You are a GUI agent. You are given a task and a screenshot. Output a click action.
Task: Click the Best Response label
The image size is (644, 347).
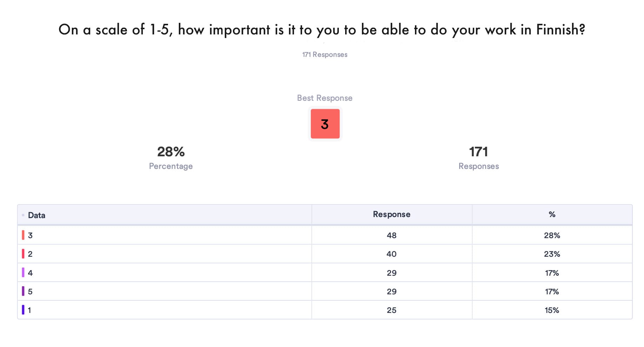[x=325, y=98]
